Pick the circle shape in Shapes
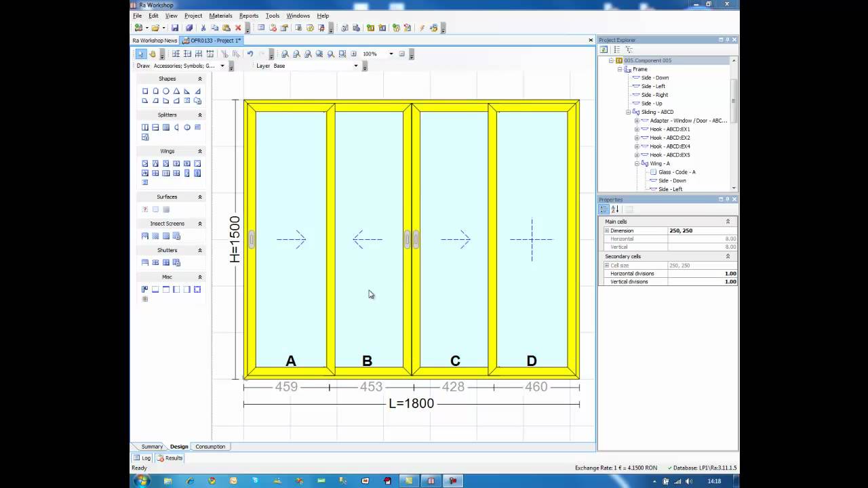The image size is (868, 488). (166, 91)
